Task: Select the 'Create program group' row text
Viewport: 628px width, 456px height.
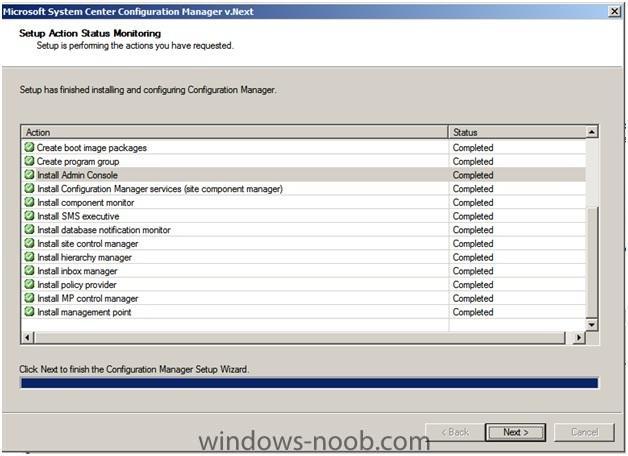Action: tap(78, 161)
